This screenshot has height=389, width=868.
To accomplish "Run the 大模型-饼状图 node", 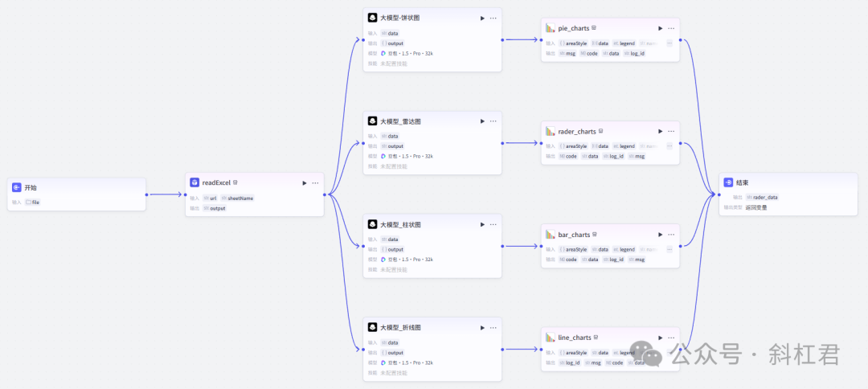I will (x=482, y=18).
